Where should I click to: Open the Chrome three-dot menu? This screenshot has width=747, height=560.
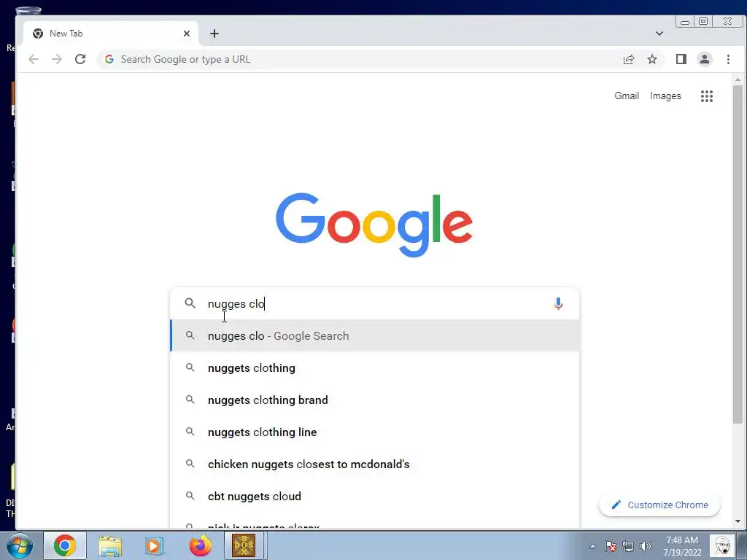(x=728, y=59)
